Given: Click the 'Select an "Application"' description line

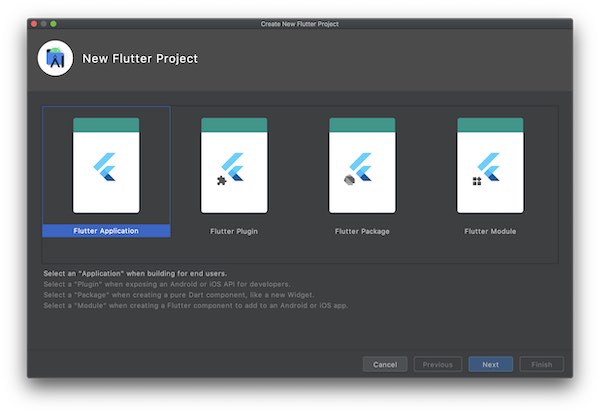Looking at the screenshot, I should coord(135,273).
